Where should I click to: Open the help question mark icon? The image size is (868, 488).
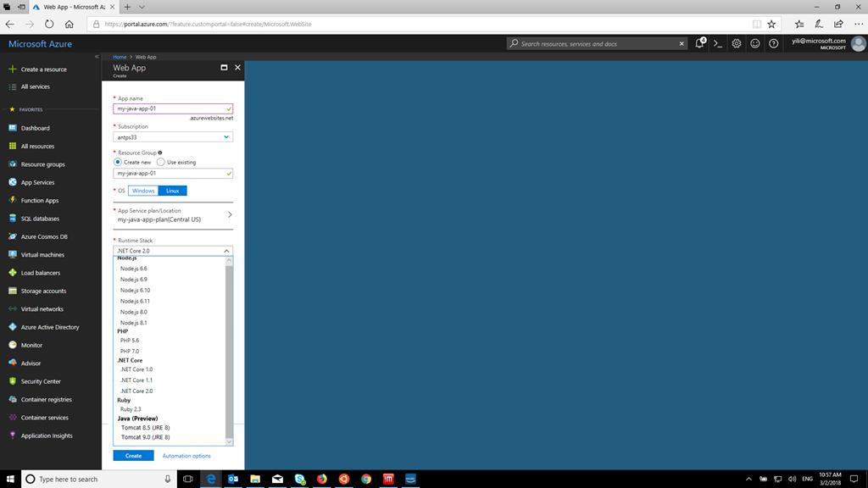pos(773,44)
